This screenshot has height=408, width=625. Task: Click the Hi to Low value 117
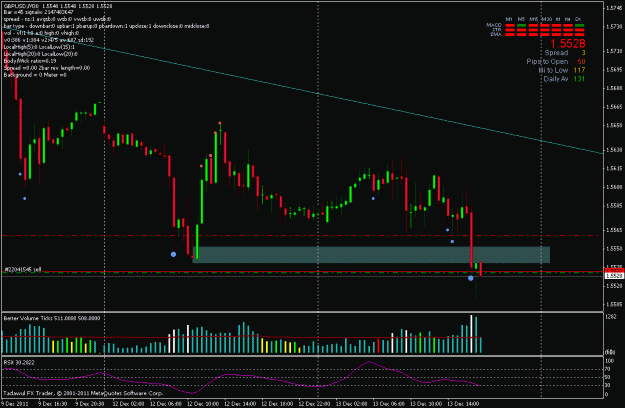point(579,70)
